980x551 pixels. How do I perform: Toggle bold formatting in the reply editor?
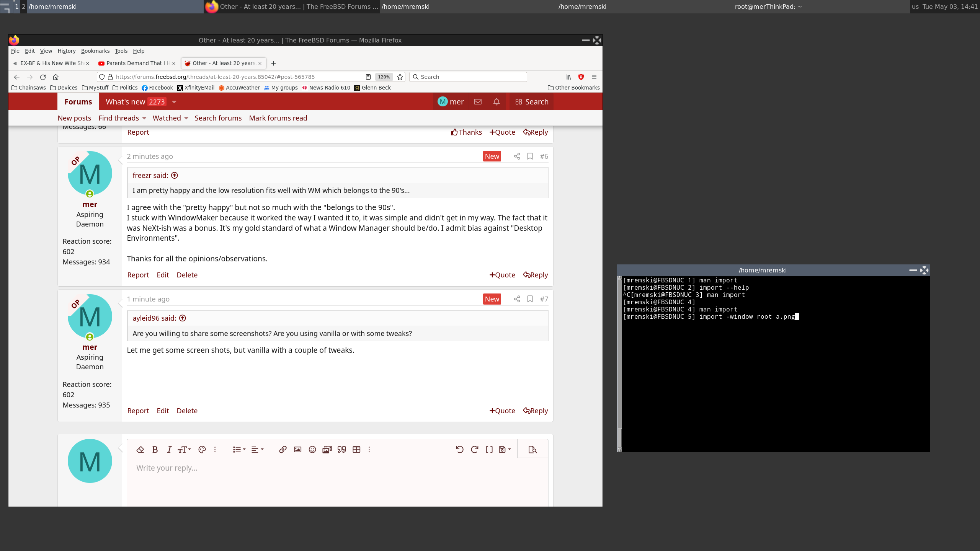click(155, 450)
